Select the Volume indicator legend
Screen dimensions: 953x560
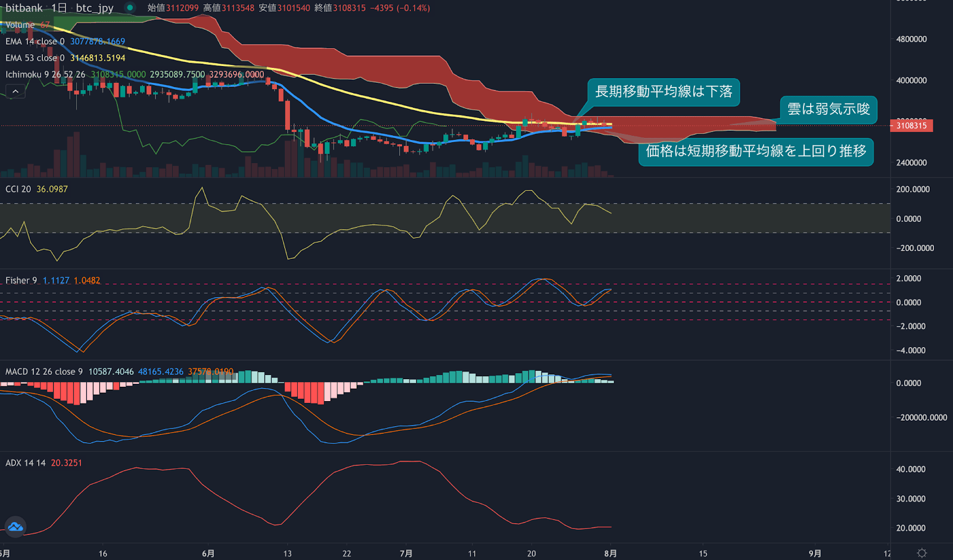click(x=20, y=25)
